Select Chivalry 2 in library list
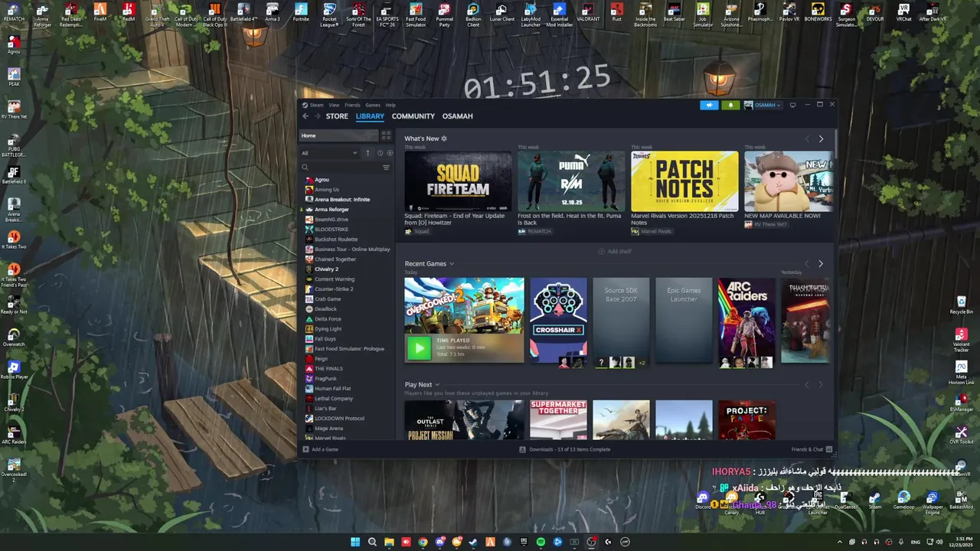The image size is (980, 551). (326, 269)
